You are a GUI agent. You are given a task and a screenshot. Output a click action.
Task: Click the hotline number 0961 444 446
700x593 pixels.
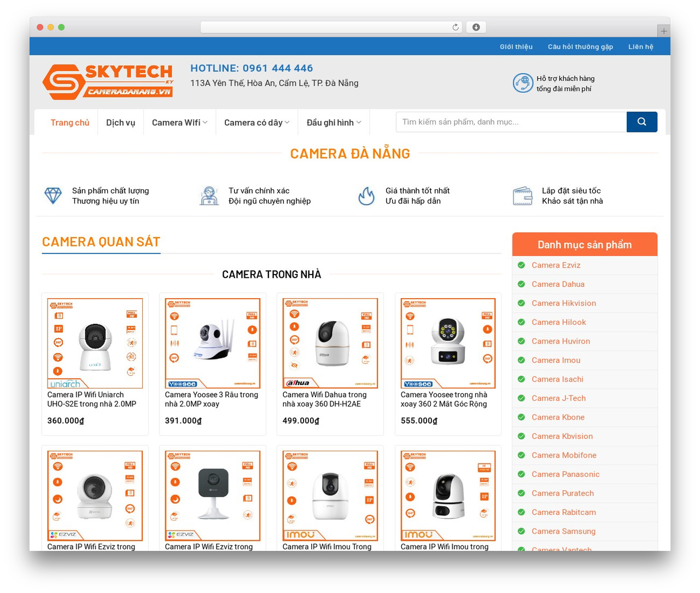tap(278, 68)
